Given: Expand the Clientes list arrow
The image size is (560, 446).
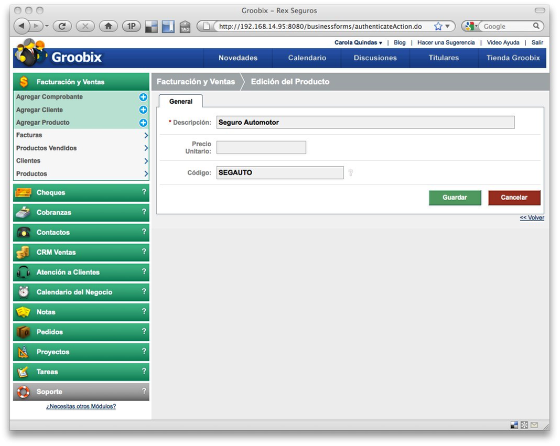Looking at the screenshot, I should pyautogui.click(x=146, y=161).
